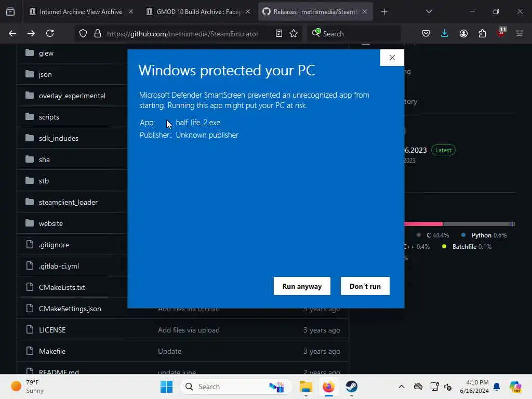The width and height of the screenshot is (532, 399).
Task: Open Firefox View icon
Action: (x=10, y=11)
